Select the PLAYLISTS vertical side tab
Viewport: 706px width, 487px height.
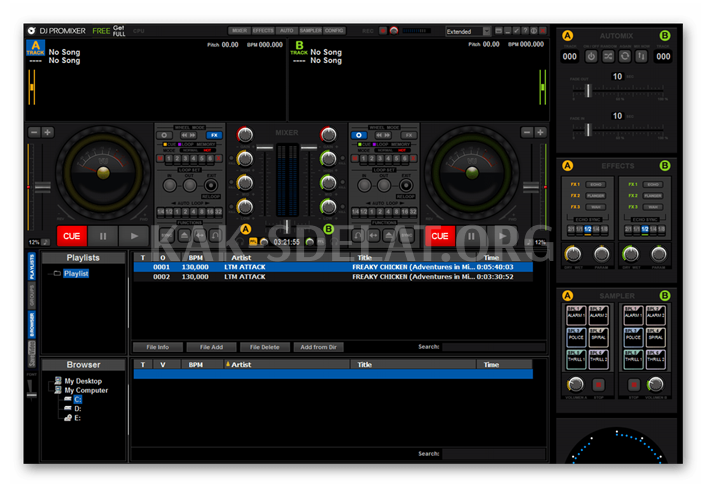[32, 267]
